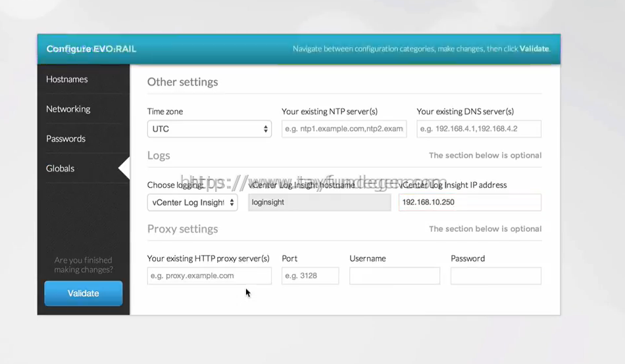This screenshot has width=625, height=364.
Task: Open the Hostnames configuration category
Action: 67,80
